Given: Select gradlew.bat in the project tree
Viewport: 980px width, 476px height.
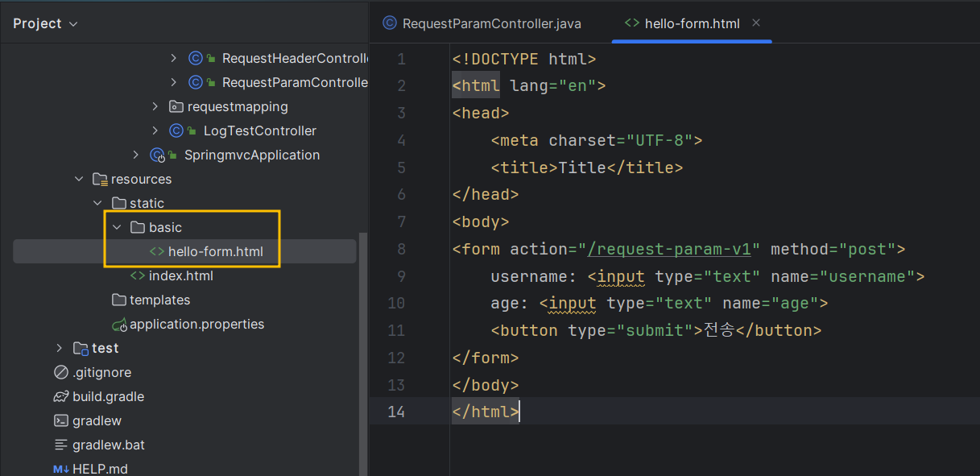Looking at the screenshot, I should coord(109,445).
